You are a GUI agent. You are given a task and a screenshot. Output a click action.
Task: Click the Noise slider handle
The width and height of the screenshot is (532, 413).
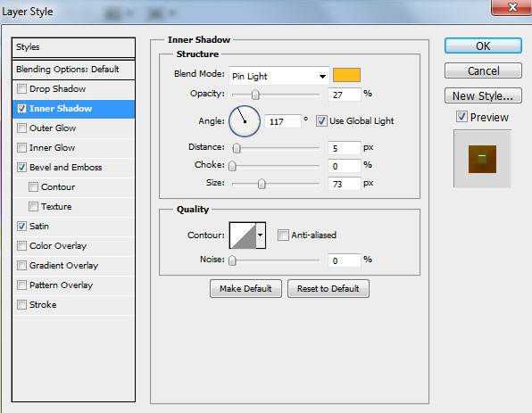232,260
